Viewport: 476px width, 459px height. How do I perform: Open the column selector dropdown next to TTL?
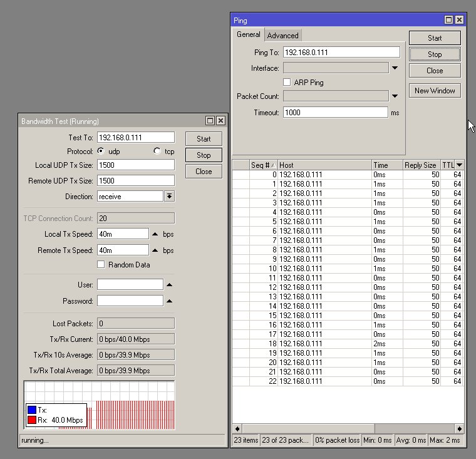coord(459,165)
